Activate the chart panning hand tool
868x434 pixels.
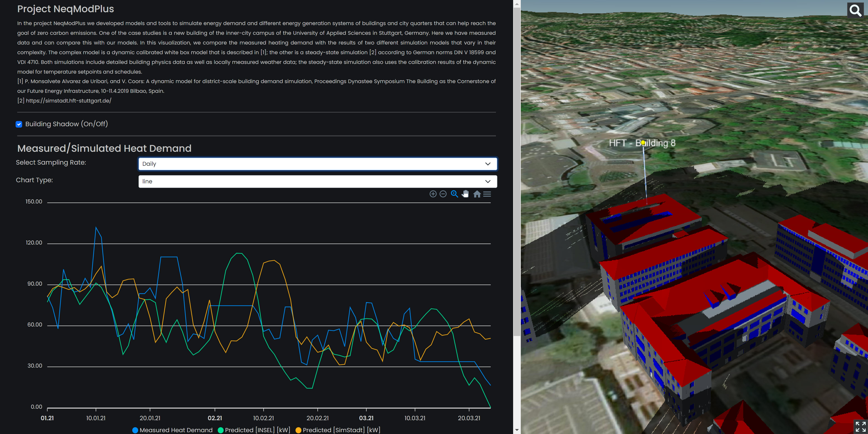465,194
